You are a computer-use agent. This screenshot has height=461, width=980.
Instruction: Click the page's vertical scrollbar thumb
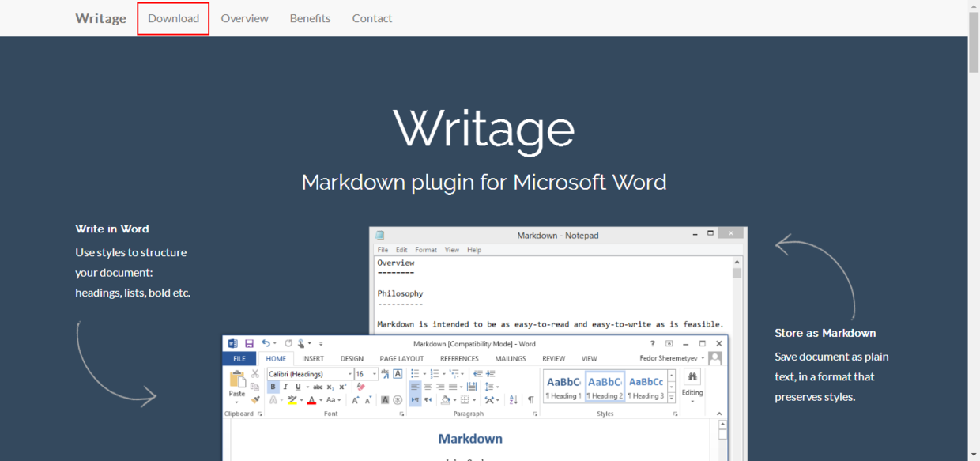(974, 43)
